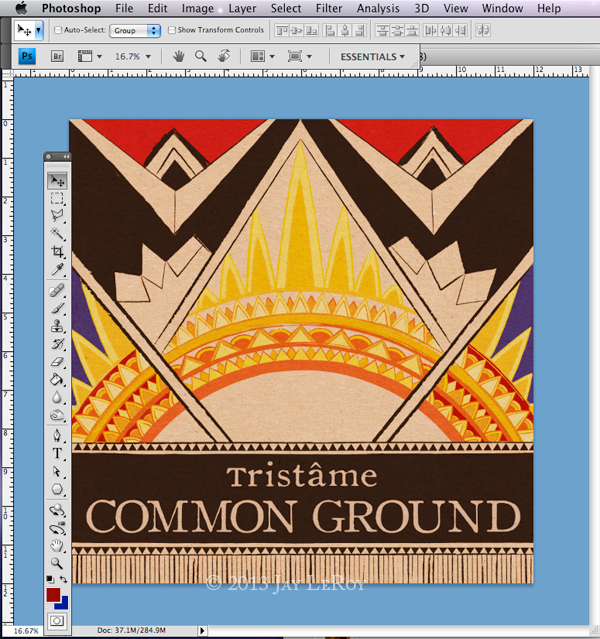Open the Help menu
Viewport: 600px width, 639px height.
tap(549, 8)
